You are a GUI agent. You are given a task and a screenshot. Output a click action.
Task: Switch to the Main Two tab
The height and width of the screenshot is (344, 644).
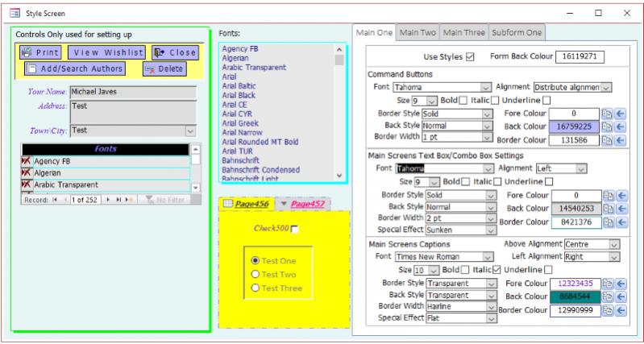[x=418, y=32]
